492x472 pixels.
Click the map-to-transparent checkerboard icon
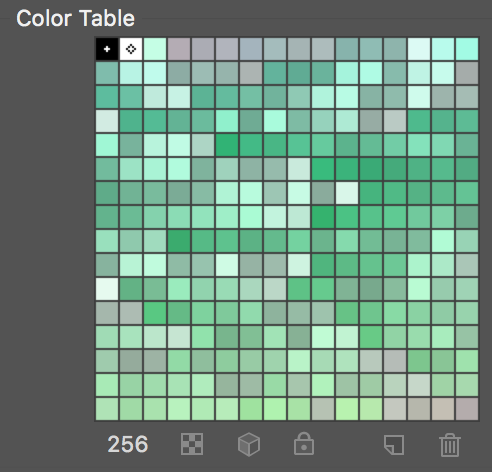(192, 444)
